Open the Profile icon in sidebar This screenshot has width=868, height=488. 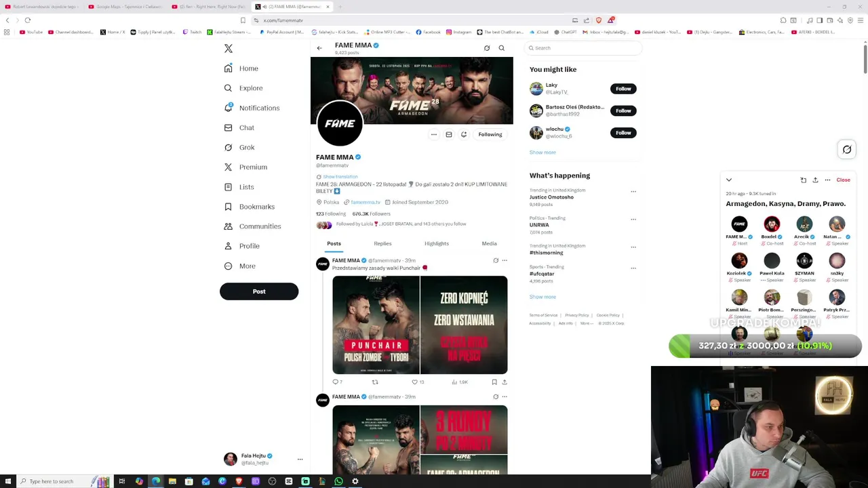[229, 246]
